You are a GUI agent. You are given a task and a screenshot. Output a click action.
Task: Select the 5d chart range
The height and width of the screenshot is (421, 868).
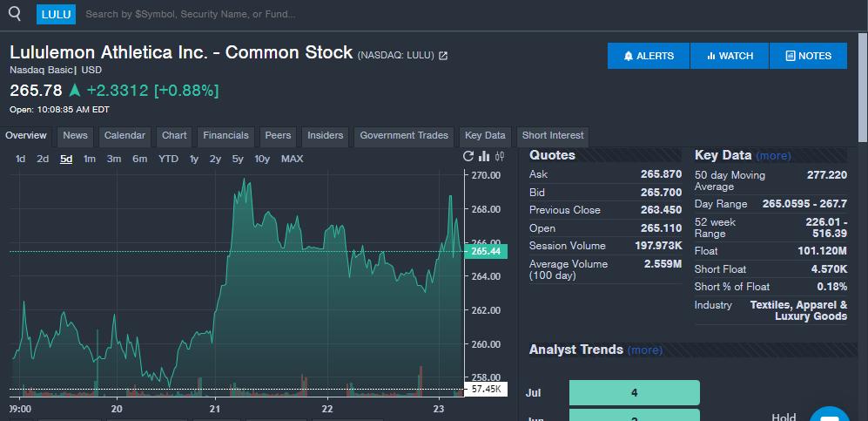[x=66, y=159]
